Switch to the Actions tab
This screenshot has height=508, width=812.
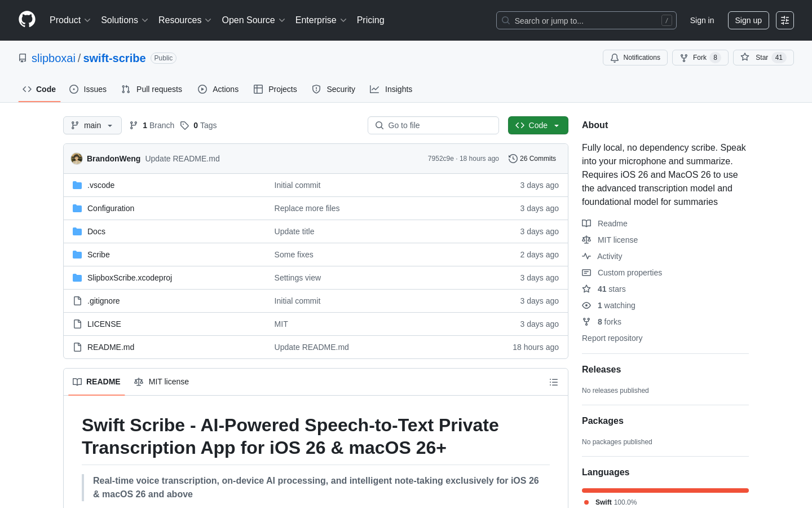click(x=218, y=89)
